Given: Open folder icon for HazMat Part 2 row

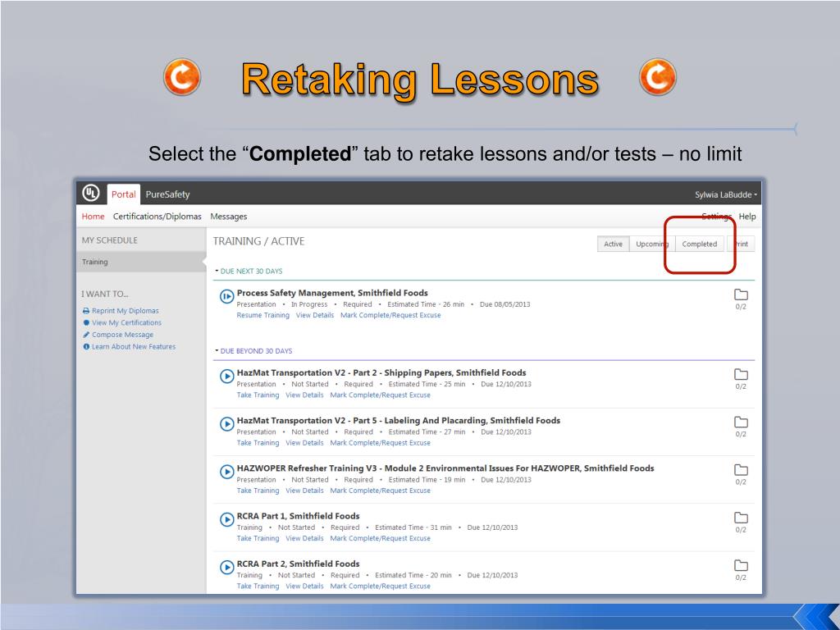Looking at the screenshot, I should click(x=741, y=374).
